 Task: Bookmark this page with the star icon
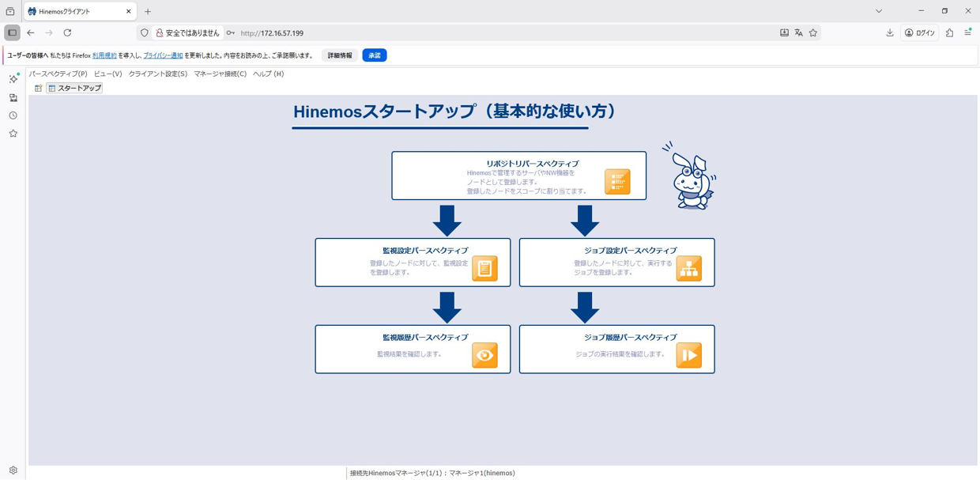[x=813, y=33]
